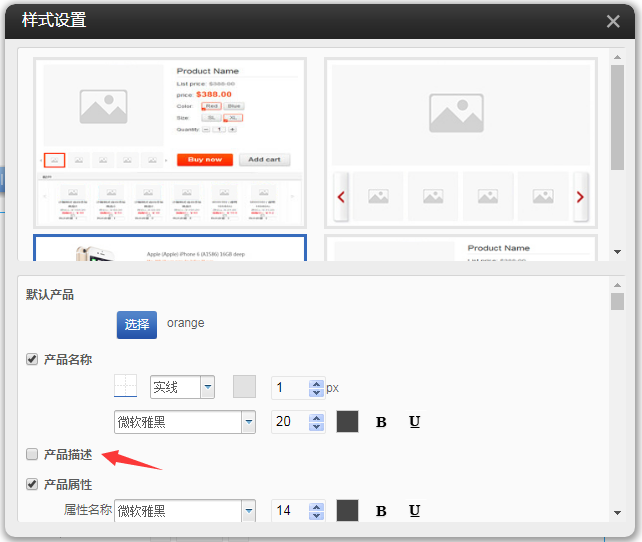Pick the light gray border color swatch
This screenshot has height=542, width=642.
(x=244, y=387)
